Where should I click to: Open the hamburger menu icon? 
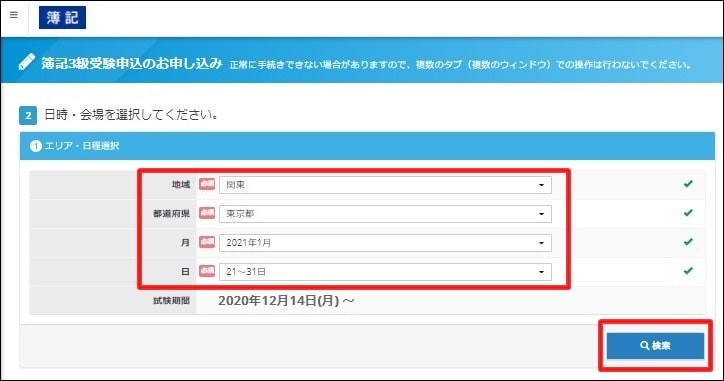[x=14, y=15]
